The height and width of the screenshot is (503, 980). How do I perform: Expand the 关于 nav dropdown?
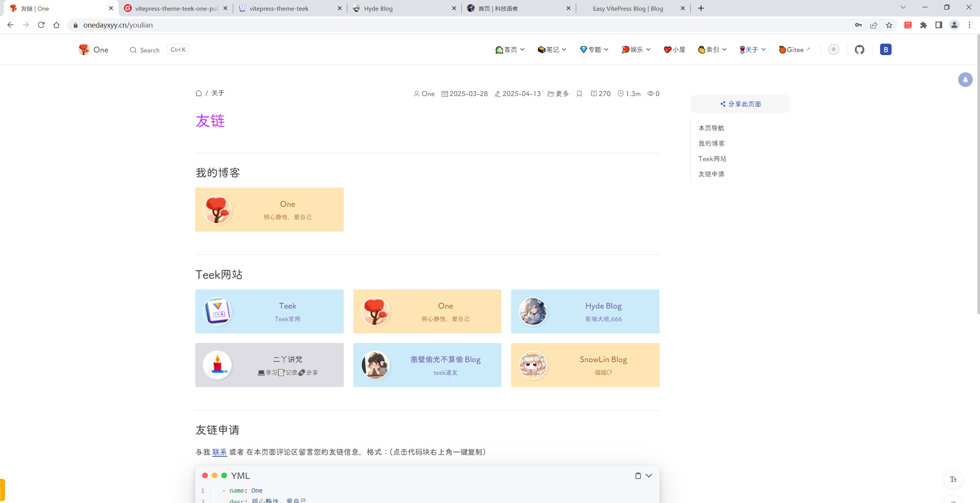point(752,50)
